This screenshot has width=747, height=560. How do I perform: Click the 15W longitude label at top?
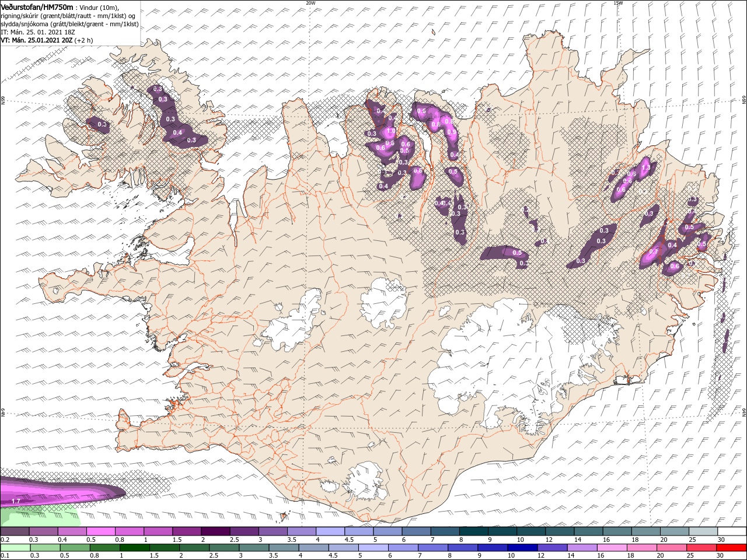(618, 2)
